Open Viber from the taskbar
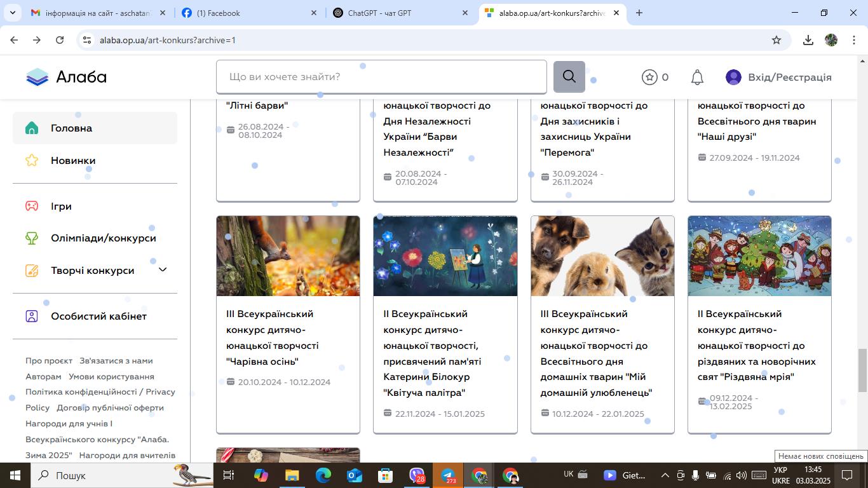The width and height of the screenshot is (868, 488). [x=417, y=475]
